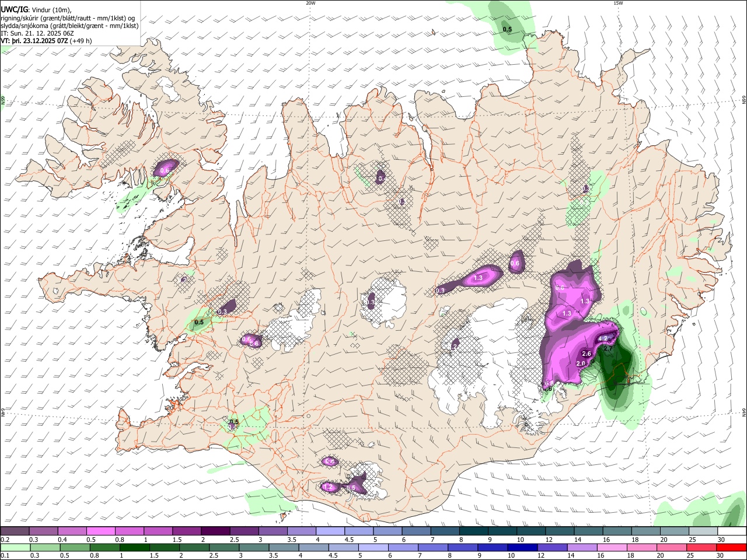
Task: Click the 'rigning/skúrir (grænt/blátt/rautt - mm/1klst) og' line
Action: point(68,18)
